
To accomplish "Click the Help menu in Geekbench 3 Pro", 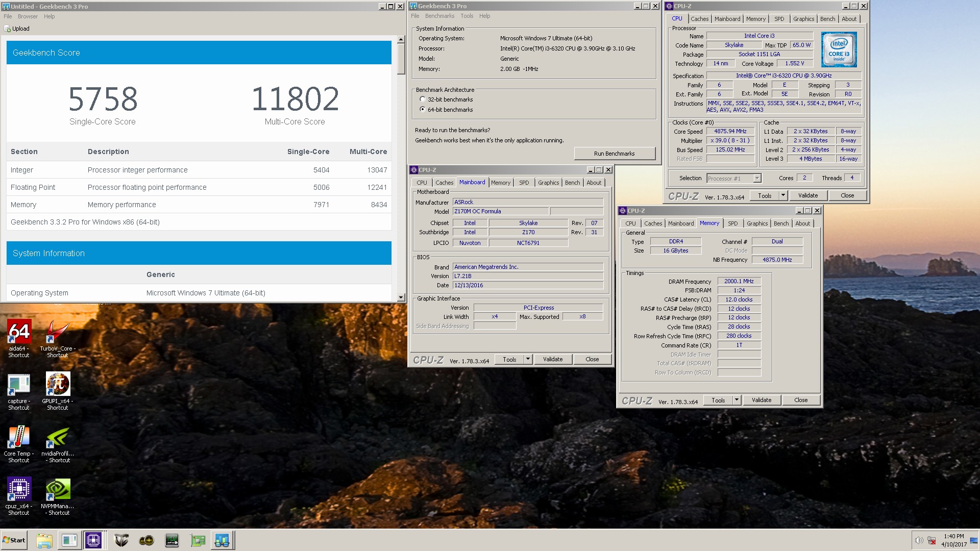I will (x=484, y=16).
